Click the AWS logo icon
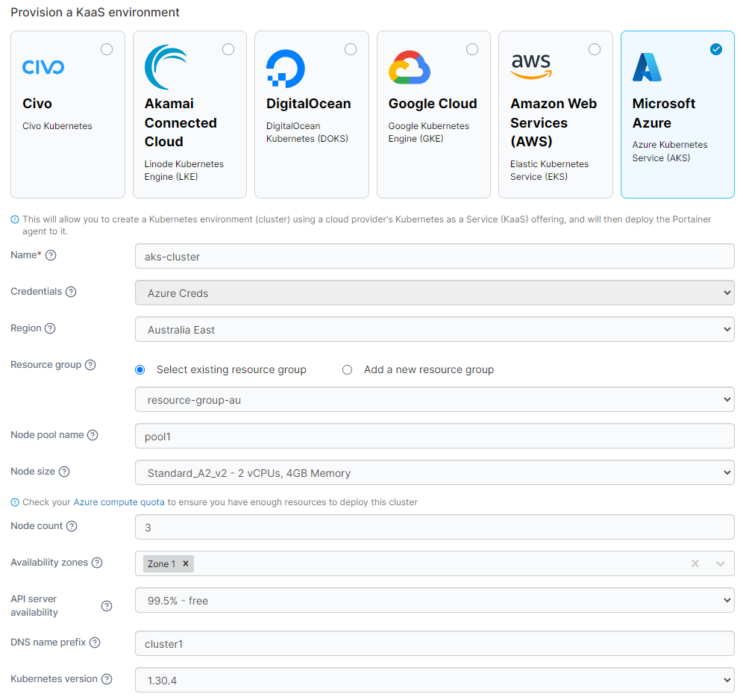The width and height of the screenshot is (743, 700). (531, 66)
